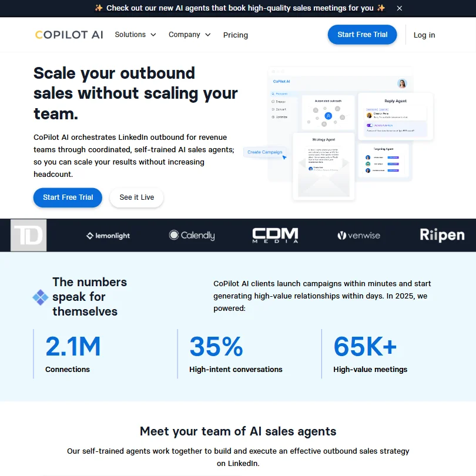476x476 pixels.
Task: Click the Create Campaign button in illustration
Action: (264, 152)
